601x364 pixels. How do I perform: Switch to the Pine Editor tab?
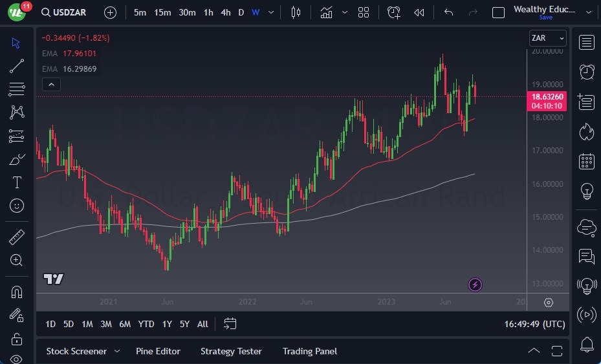(x=158, y=351)
